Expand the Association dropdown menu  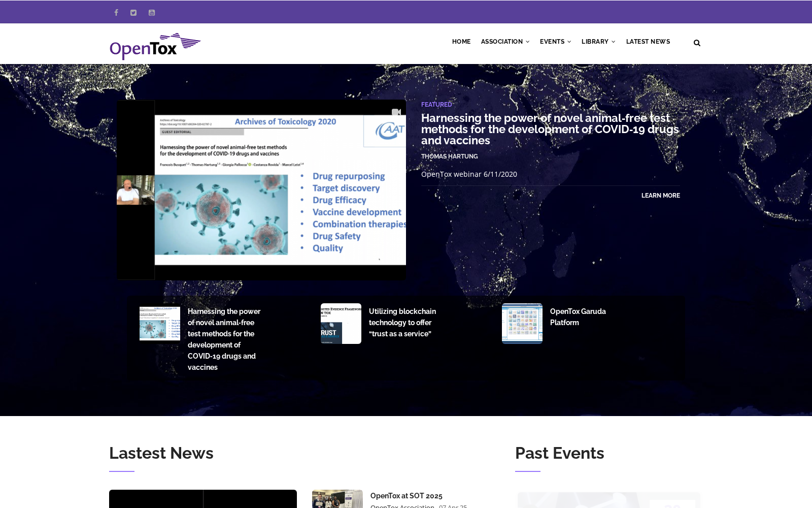pos(505,42)
